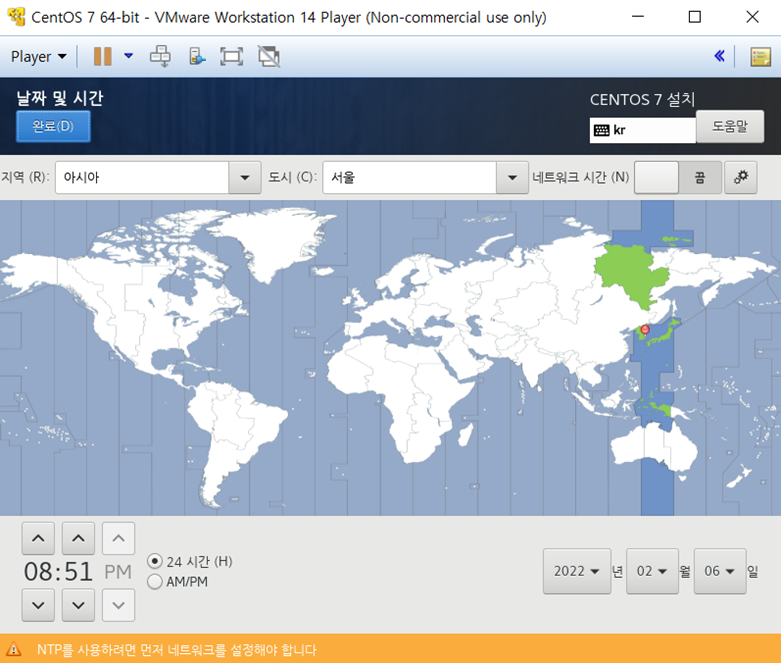Click the NTP warning triangle icon
781x663 pixels.
tap(13, 650)
